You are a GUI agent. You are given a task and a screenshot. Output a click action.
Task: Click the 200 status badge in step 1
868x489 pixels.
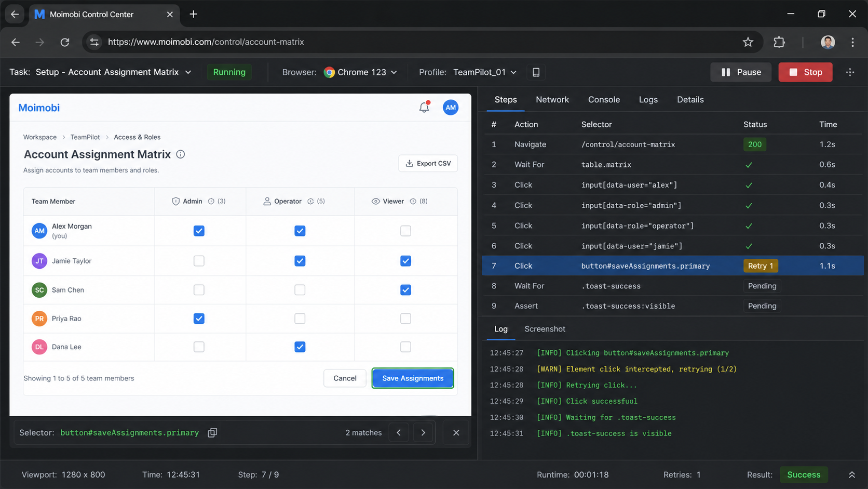(755, 144)
